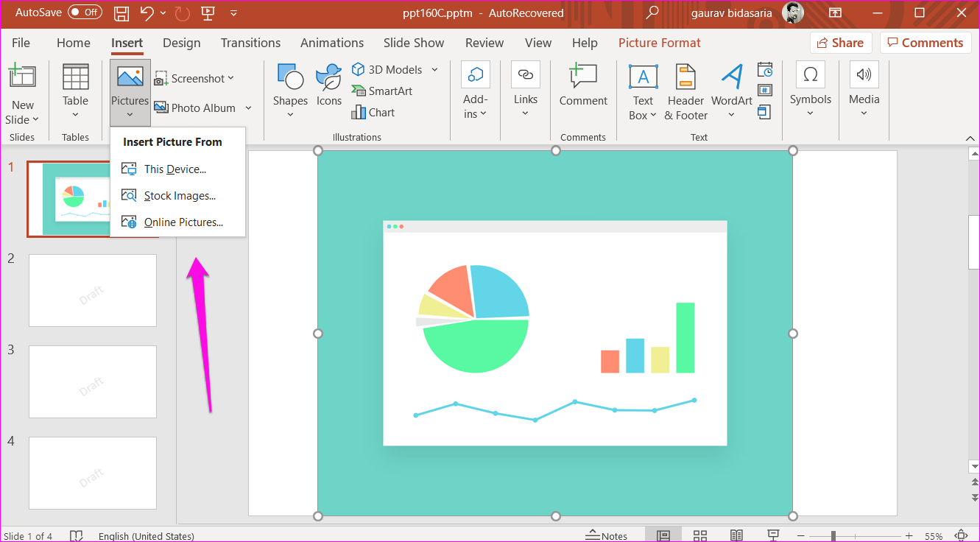This screenshot has height=542, width=980.
Task: Insert a New Slide icon
Action: [22, 77]
